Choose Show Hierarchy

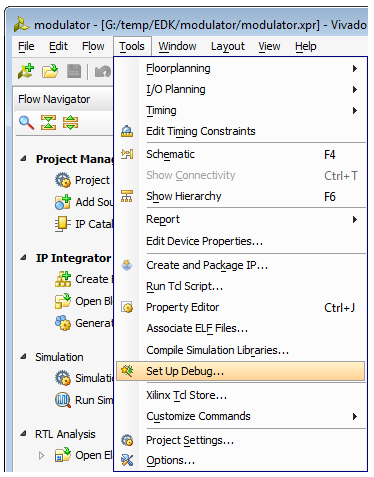tap(240, 196)
